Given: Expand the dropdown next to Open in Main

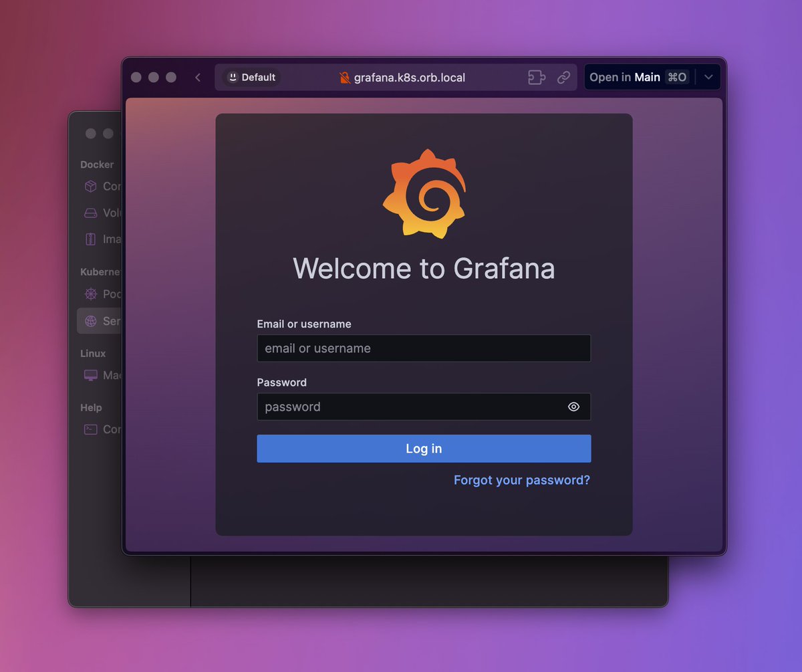Looking at the screenshot, I should [x=709, y=78].
